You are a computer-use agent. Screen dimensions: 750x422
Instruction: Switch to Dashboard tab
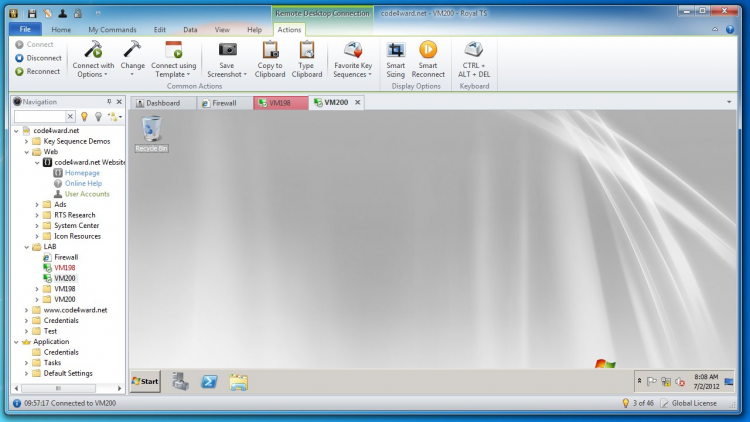163,103
